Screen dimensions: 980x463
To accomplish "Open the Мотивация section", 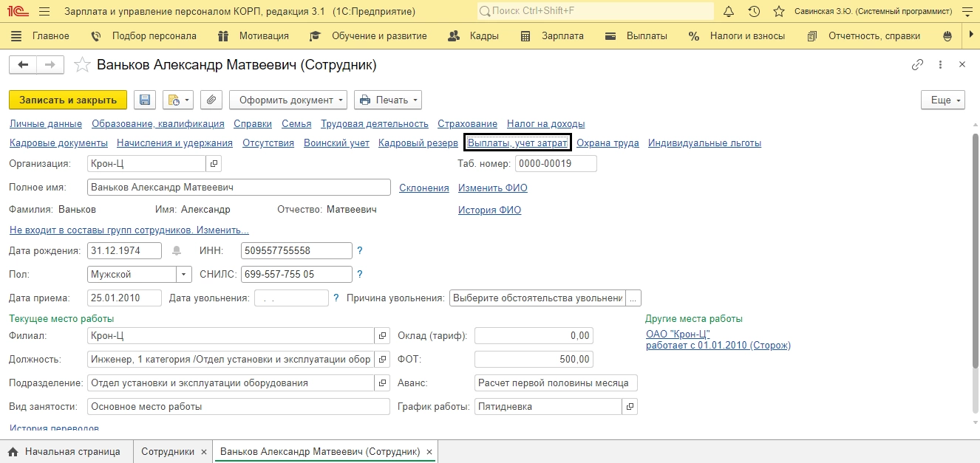I will (x=253, y=35).
